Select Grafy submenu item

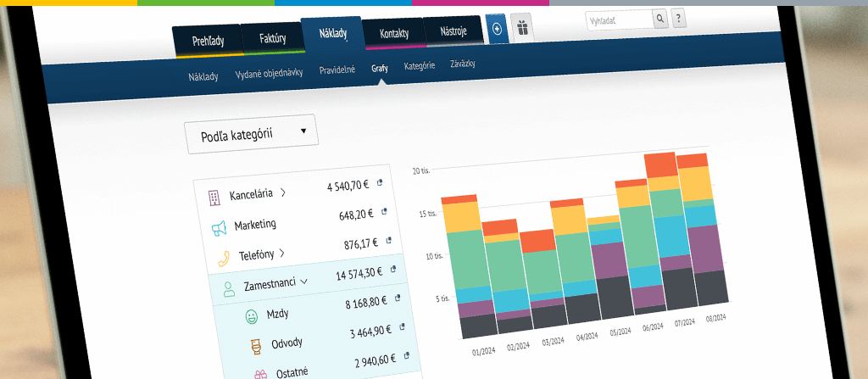[380, 69]
